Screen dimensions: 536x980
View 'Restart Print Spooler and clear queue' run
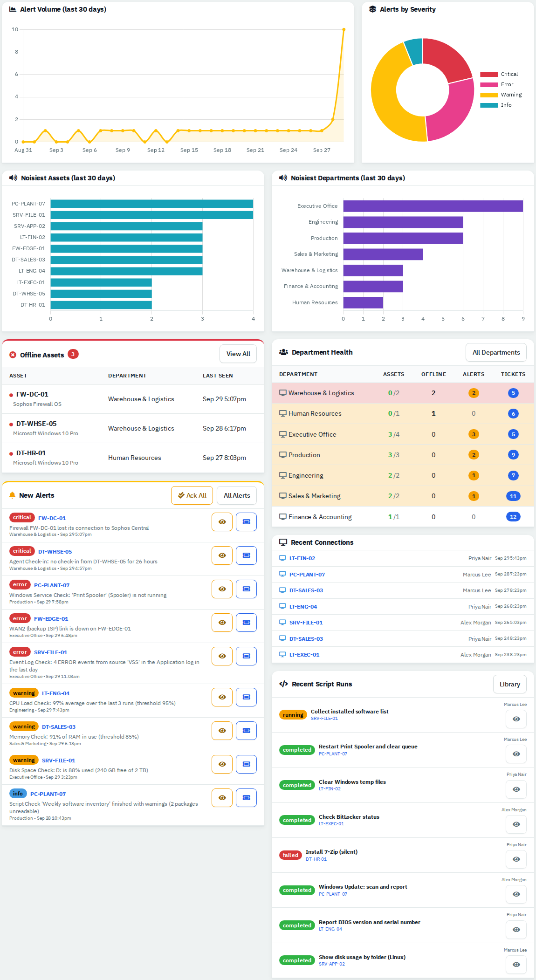(516, 754)
